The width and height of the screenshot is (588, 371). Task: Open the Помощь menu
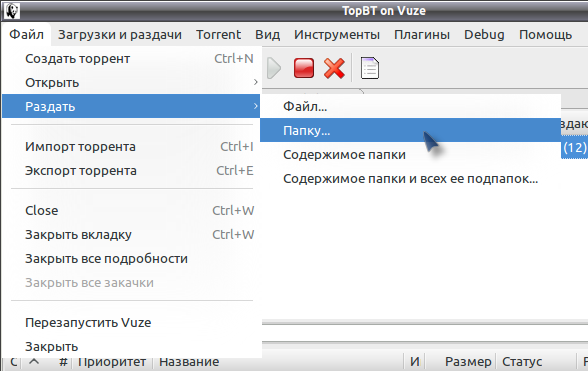(545, 35)
